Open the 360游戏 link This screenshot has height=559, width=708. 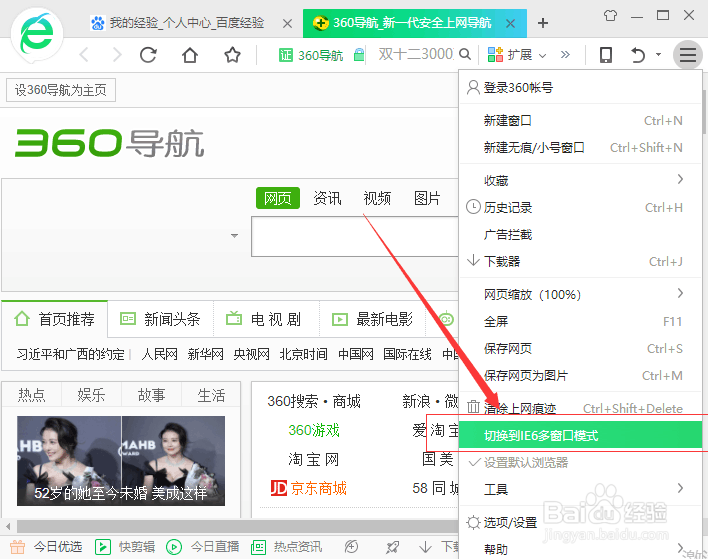[314, 430]
